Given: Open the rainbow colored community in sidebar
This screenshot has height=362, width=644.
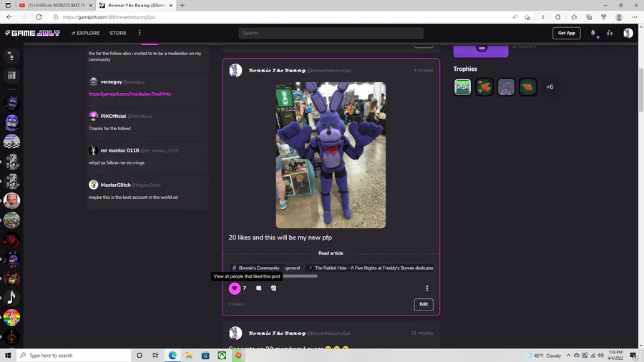Looking at the screenshot, I should point(11,318).
